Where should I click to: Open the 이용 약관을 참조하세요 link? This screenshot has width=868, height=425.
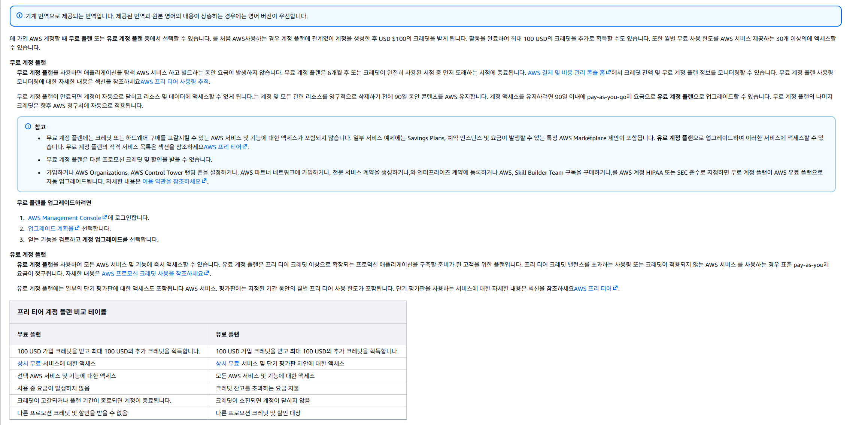[171, 181]
